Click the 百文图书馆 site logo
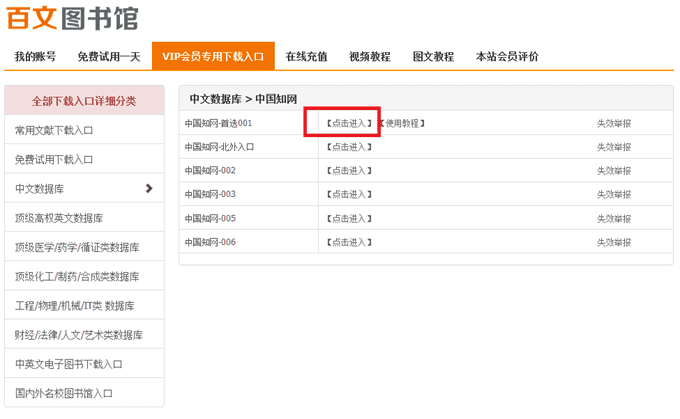The width and height of the screenshot is (680, 419). [72, 18]
